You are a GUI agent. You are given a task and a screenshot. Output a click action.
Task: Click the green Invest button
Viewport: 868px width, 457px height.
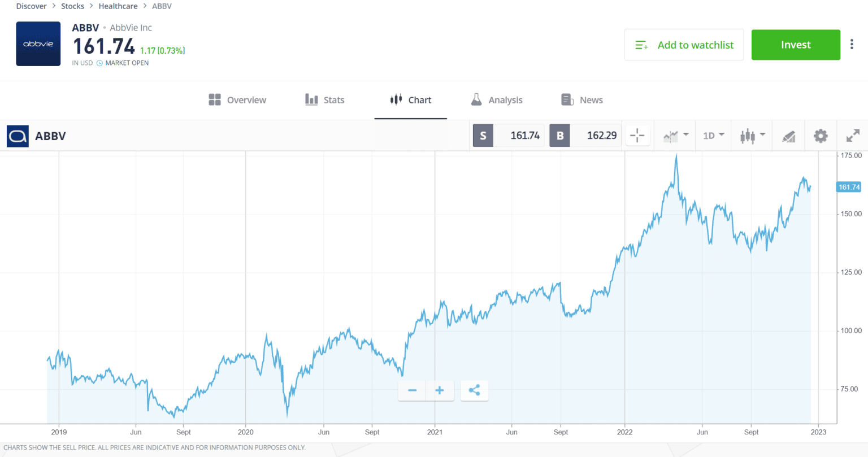[x=795, y=44]
